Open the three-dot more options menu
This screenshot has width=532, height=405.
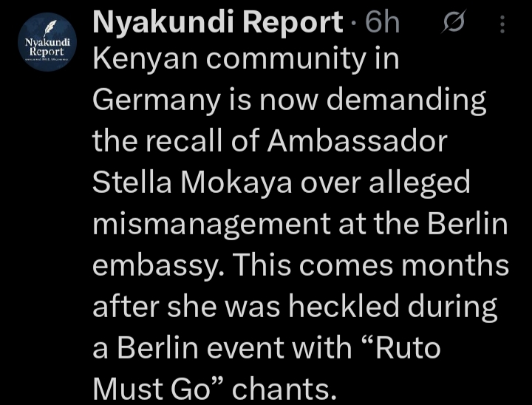tap(503, 25)
